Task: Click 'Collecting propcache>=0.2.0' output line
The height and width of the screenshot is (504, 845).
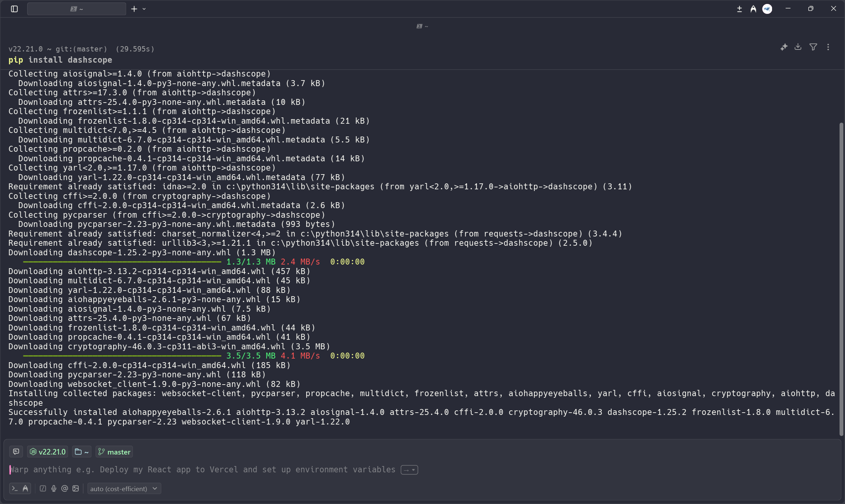Action: pyautogui.click(x=140, y=149)
